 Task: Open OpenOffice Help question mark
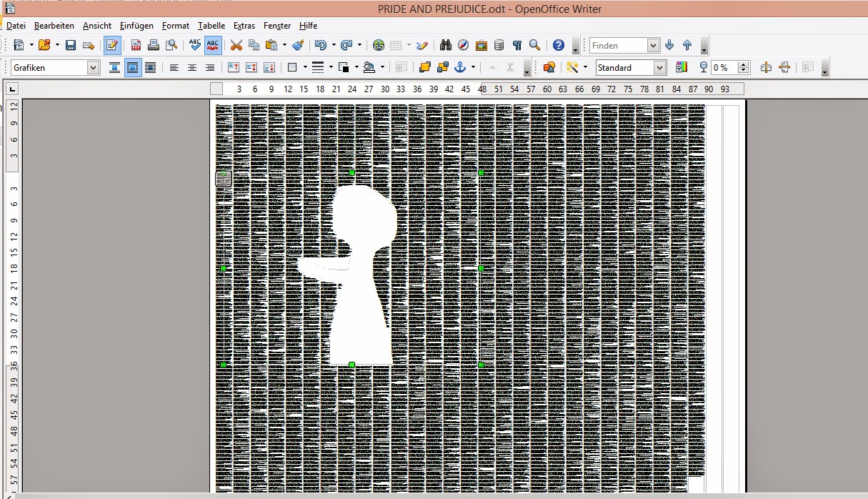tap(559, 45)
